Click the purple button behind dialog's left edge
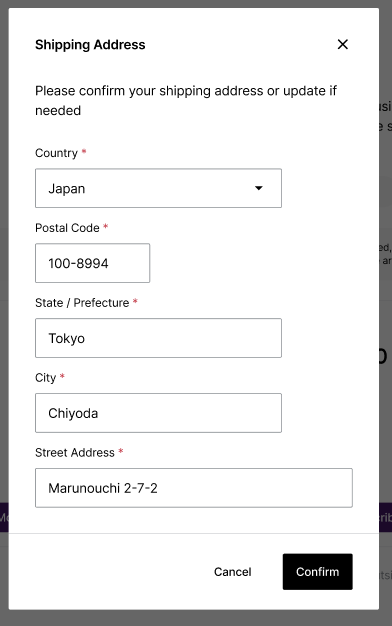Screen dimensions: 392x626 pyautogui.click(x=4, y=518)
